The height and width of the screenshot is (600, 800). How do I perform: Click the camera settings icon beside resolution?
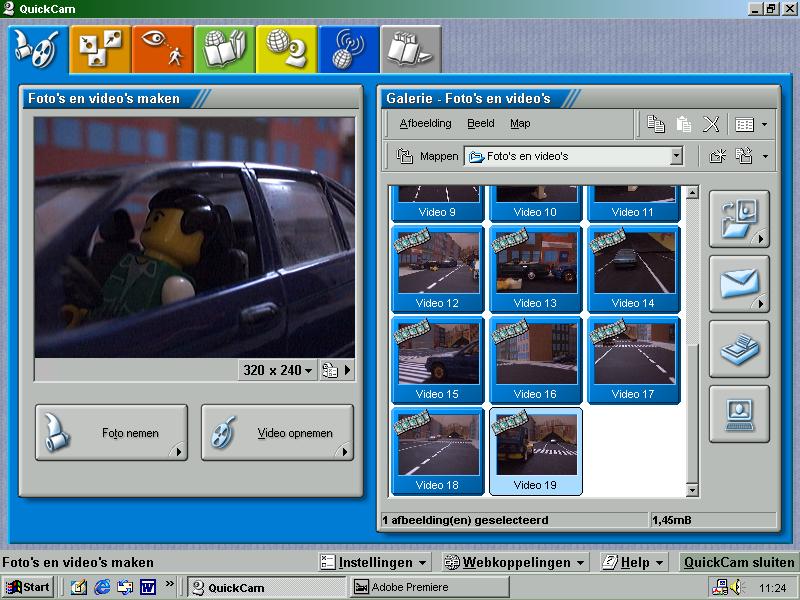(331, 370)
